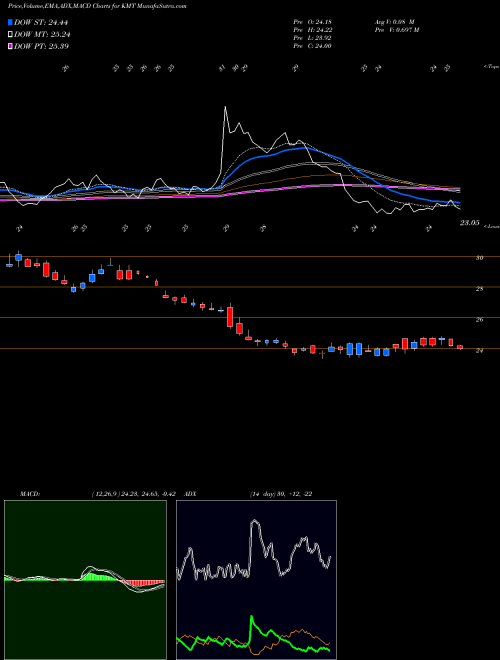Click the MACD panel title
This screenshot has width=500, height=660.
29,494
